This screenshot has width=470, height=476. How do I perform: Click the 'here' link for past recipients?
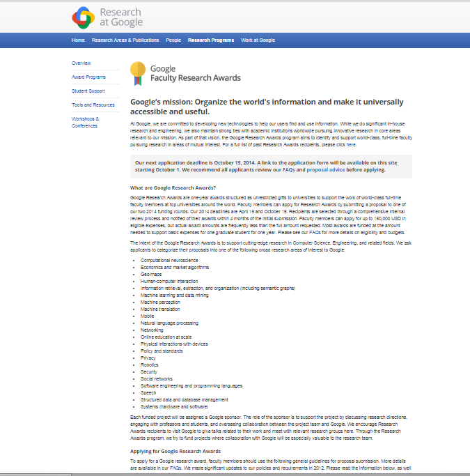[x=351, y=145]
